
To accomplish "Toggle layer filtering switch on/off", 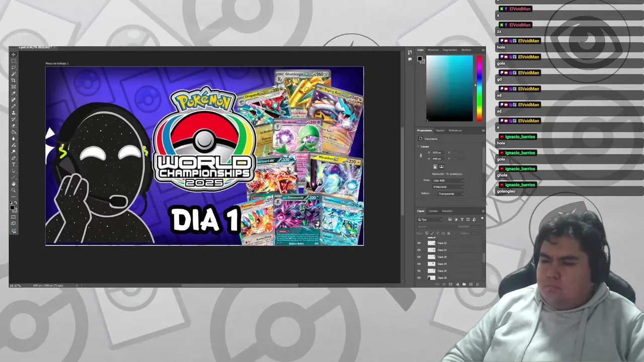I will [x=482, y=218].
